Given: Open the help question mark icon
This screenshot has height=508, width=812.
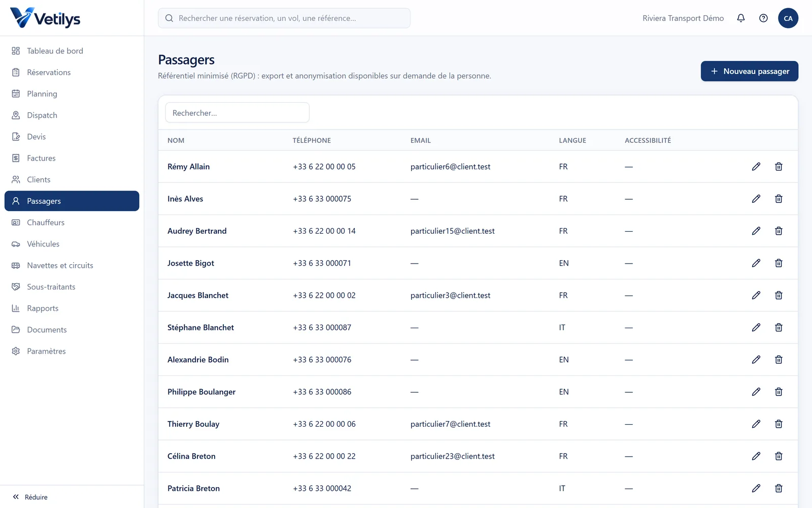Looking at the screenshot, I should point(763,18).
